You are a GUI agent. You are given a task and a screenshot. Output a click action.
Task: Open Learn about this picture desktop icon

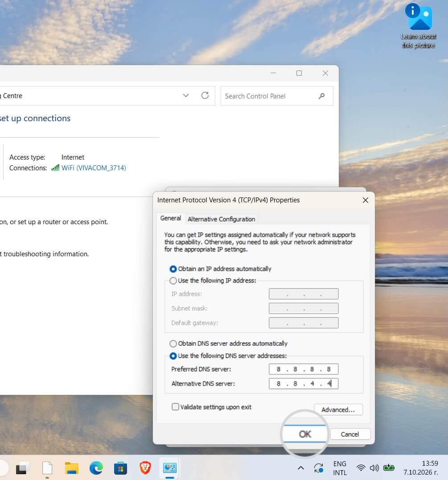418,26
